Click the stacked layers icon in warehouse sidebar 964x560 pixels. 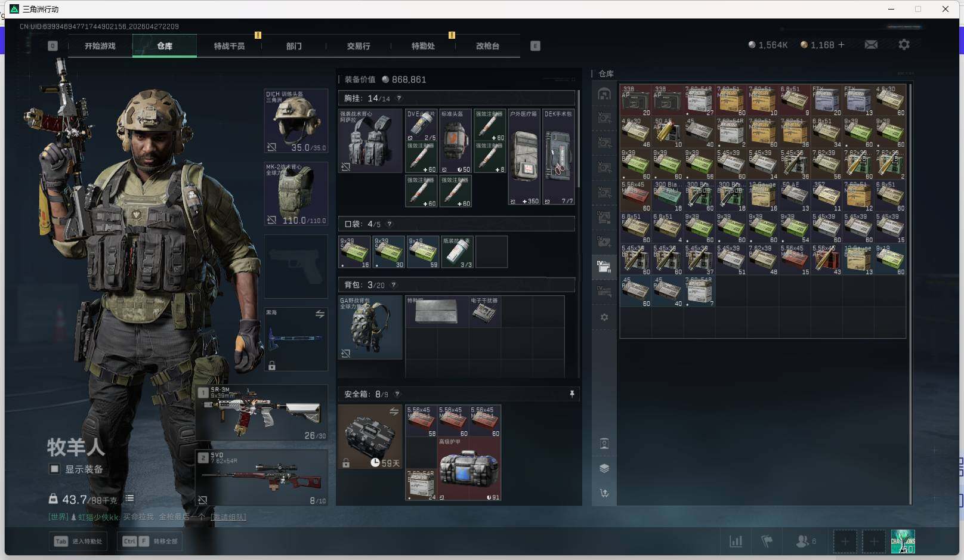(x=604, y=468)
